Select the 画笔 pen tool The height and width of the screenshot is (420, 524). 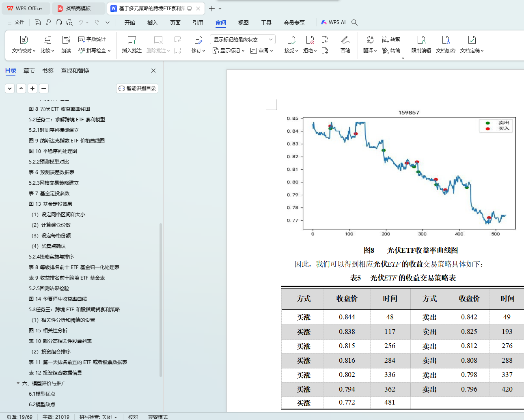(x=345, y=40)
